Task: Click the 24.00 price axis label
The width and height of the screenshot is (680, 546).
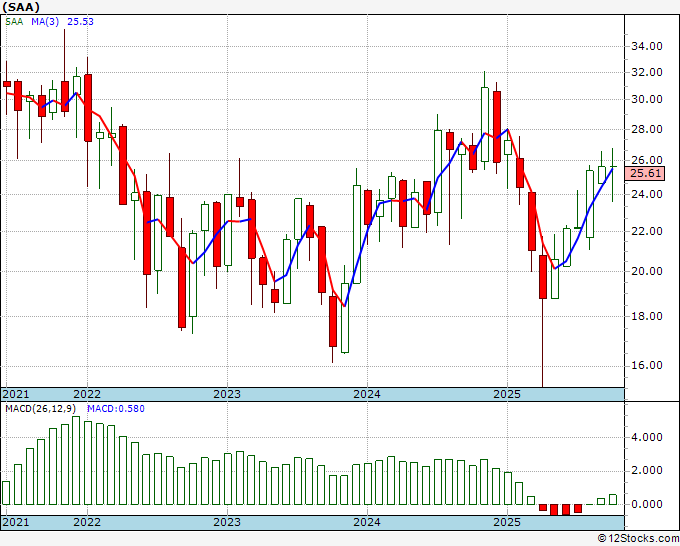Action: 647,194
